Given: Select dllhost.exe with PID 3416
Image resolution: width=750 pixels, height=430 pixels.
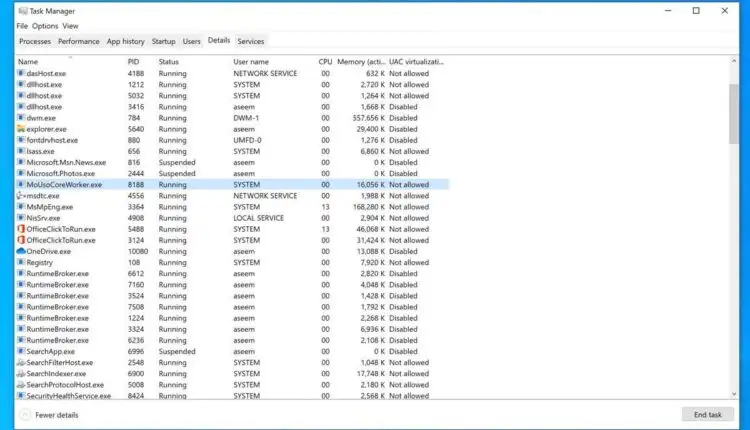Looking at the screenshot, I should coord(232,107).
